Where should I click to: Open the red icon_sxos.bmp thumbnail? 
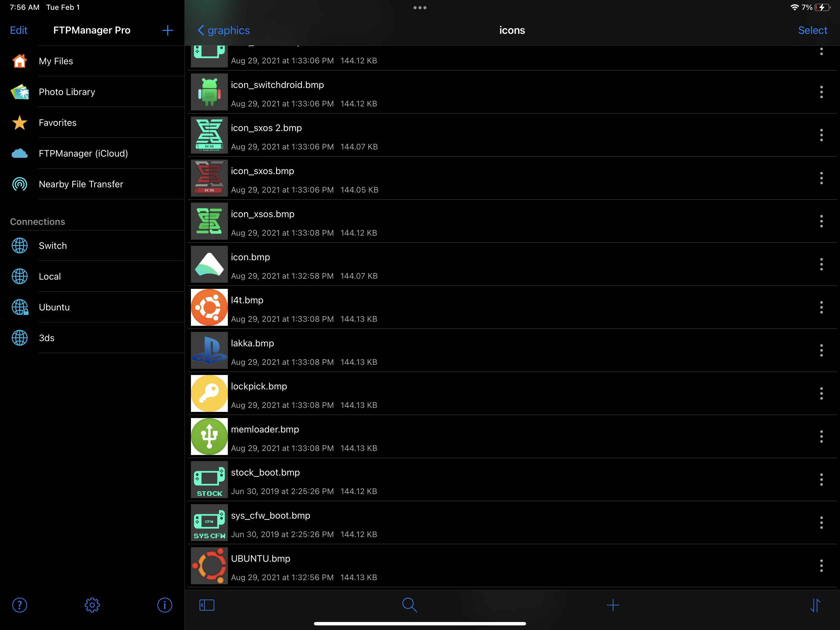click(x=209, y=178)
